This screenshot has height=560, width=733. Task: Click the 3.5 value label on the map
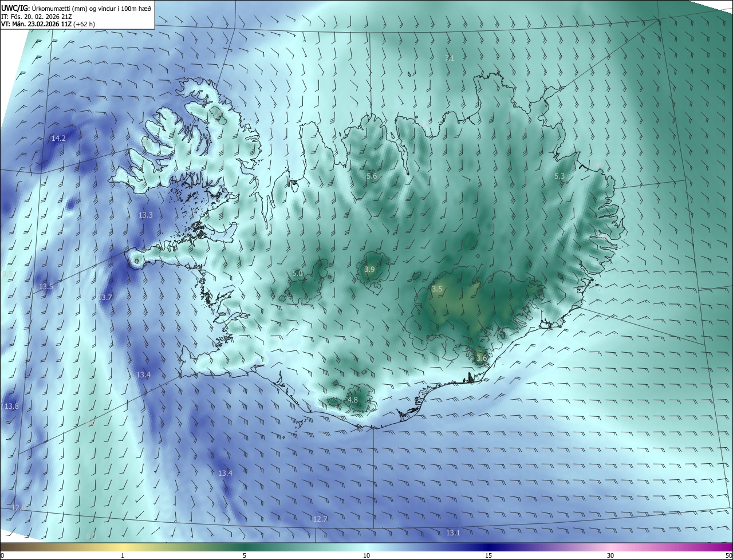pos(437,289)
